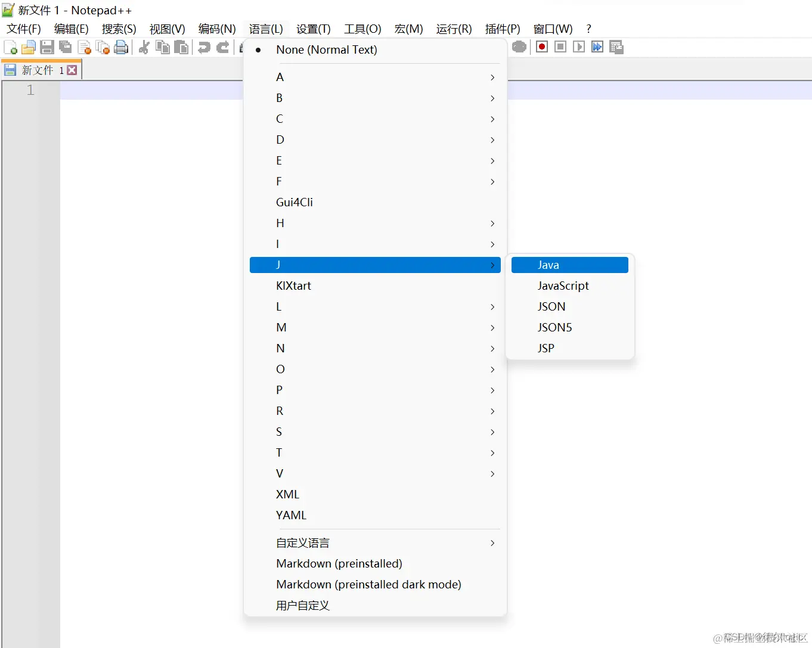Click the New file toolbar icon
The height and width of the screenshot is (648, 812).
[10, 47]
